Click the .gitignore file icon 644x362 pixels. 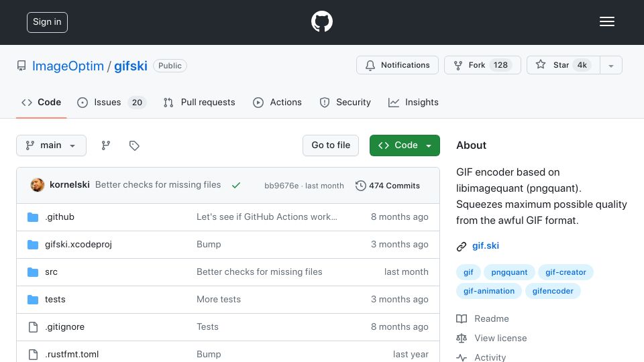coord(33,327)
